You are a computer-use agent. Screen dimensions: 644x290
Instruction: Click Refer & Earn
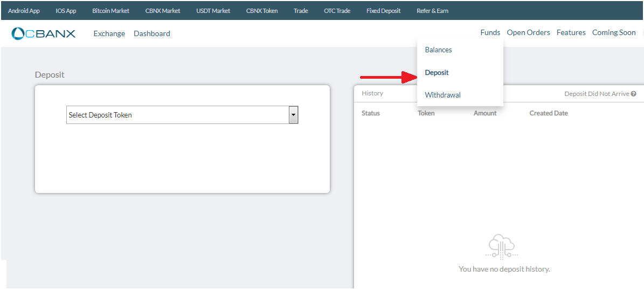coord(433,11)
